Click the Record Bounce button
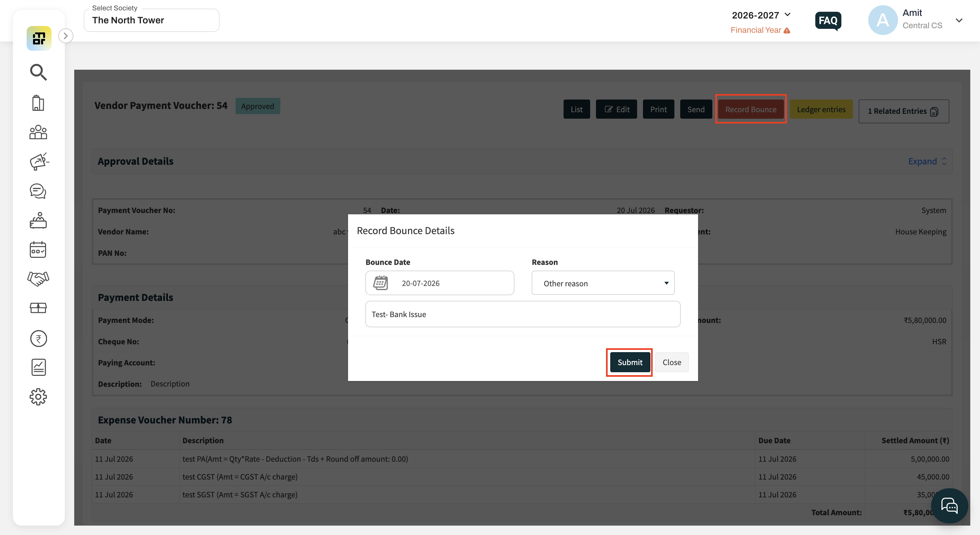The image size is (980, 535). click(x=751, y=109)
